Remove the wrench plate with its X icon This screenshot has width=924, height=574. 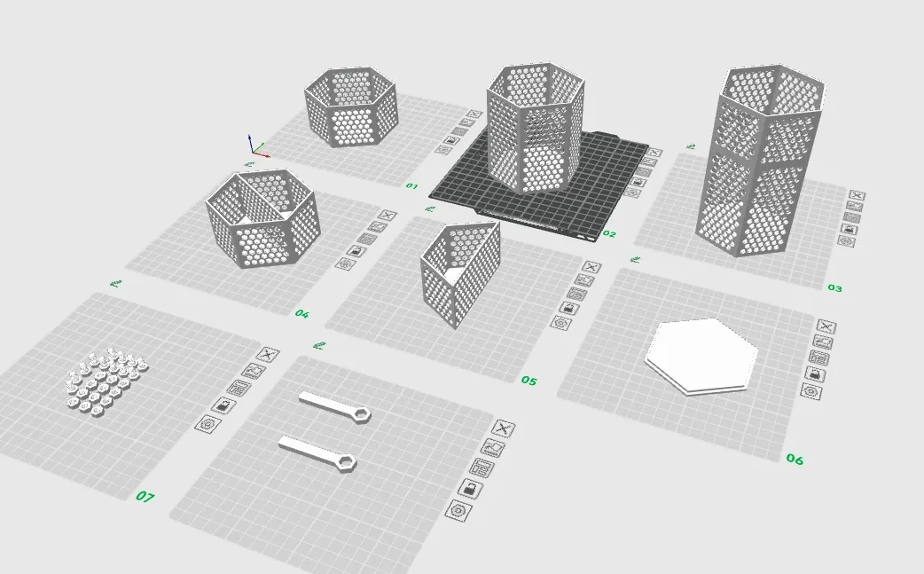point(503,429)
